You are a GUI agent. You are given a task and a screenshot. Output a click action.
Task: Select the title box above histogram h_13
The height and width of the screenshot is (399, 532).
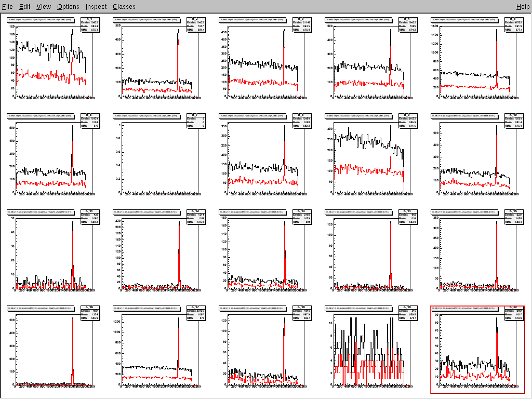click(252, 212)
